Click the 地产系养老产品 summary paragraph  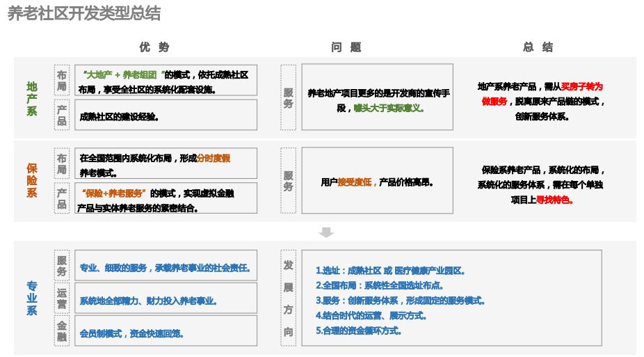[x=541, y=102]
